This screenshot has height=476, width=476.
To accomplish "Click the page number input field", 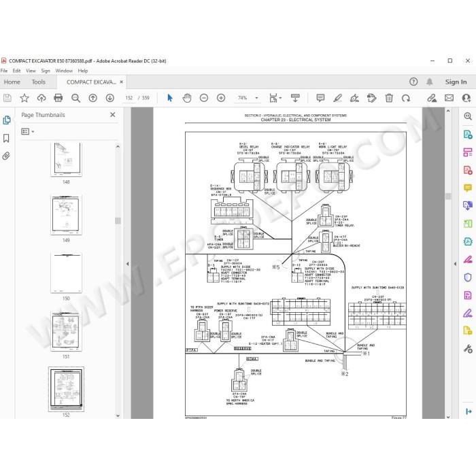I will [129, 98].
